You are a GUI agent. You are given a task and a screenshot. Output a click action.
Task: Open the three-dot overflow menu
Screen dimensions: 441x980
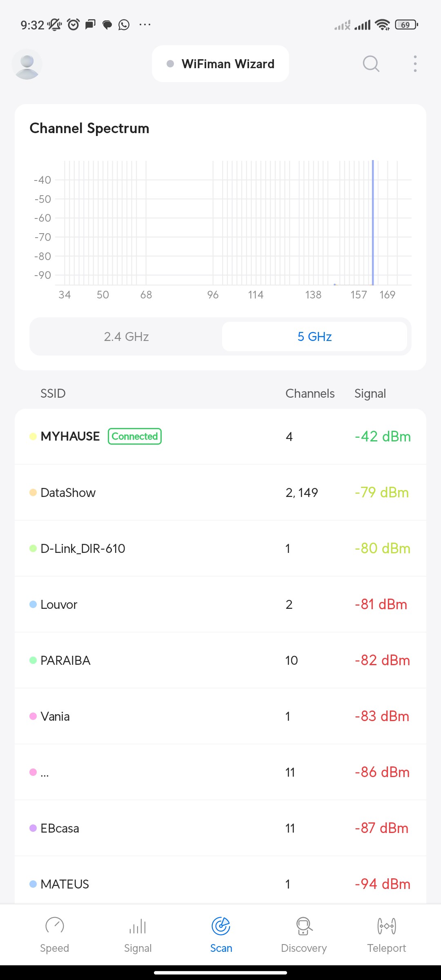[415, 64]
